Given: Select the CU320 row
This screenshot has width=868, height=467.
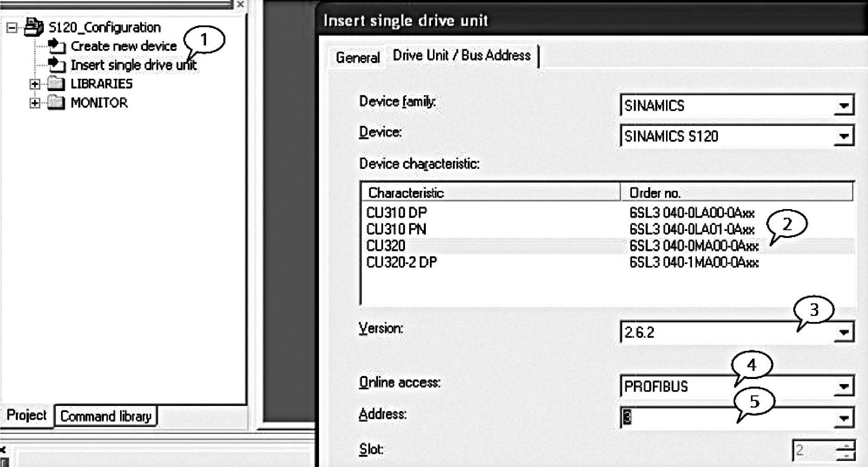Looking at the screenshot, I should click(x=607, y=246).
